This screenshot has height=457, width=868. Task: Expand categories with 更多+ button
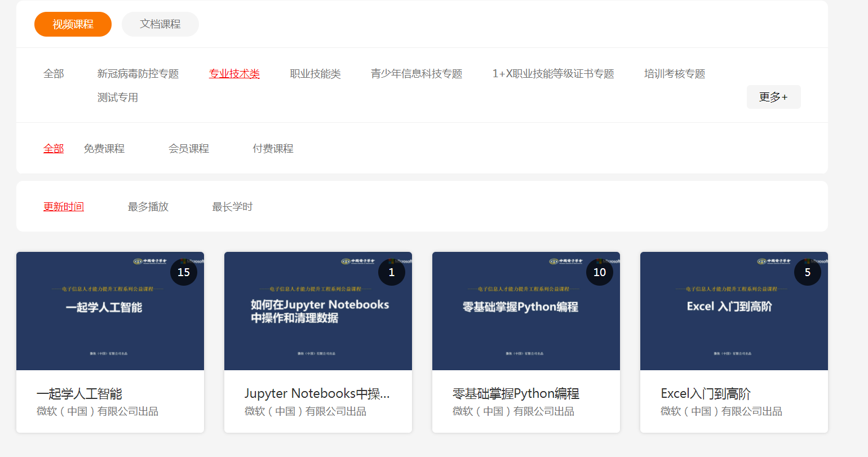coord(773,97)
